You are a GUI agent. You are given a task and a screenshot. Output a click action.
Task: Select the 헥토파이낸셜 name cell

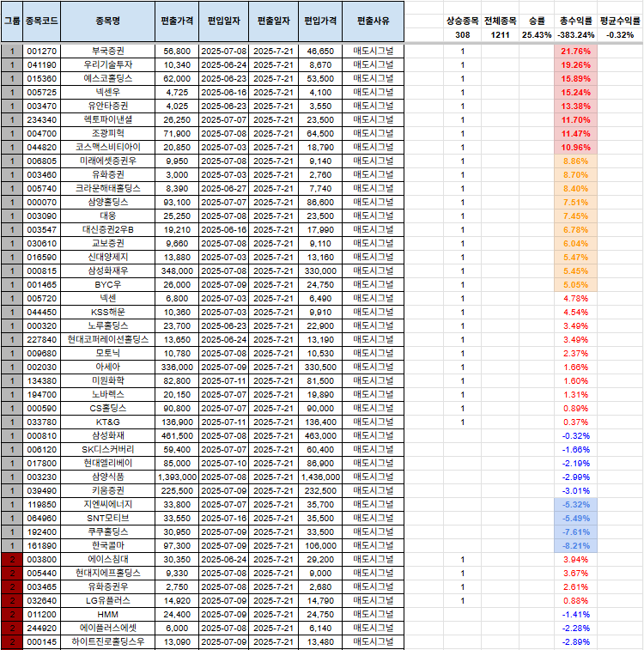pyautogui.click(x=107, y=120)
